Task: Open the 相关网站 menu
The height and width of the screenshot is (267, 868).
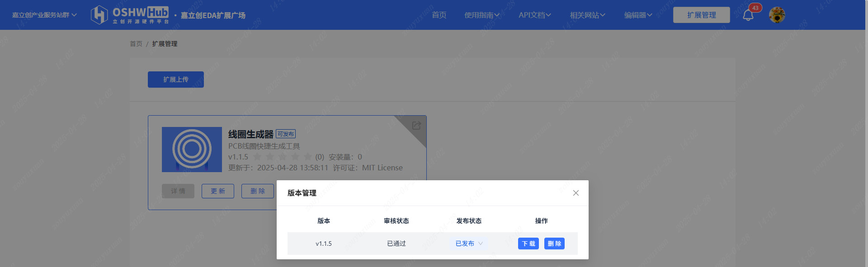Action: [587, 15]
